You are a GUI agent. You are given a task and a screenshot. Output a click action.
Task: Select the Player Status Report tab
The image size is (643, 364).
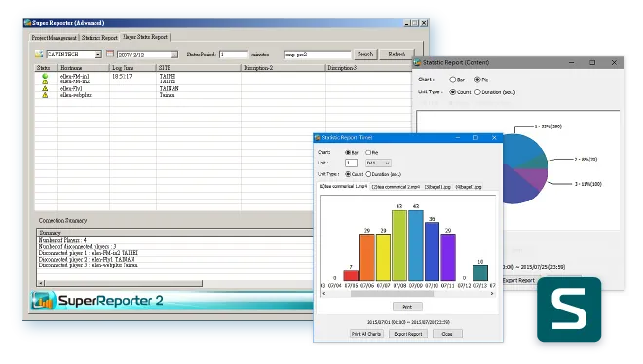click(145, 37)
